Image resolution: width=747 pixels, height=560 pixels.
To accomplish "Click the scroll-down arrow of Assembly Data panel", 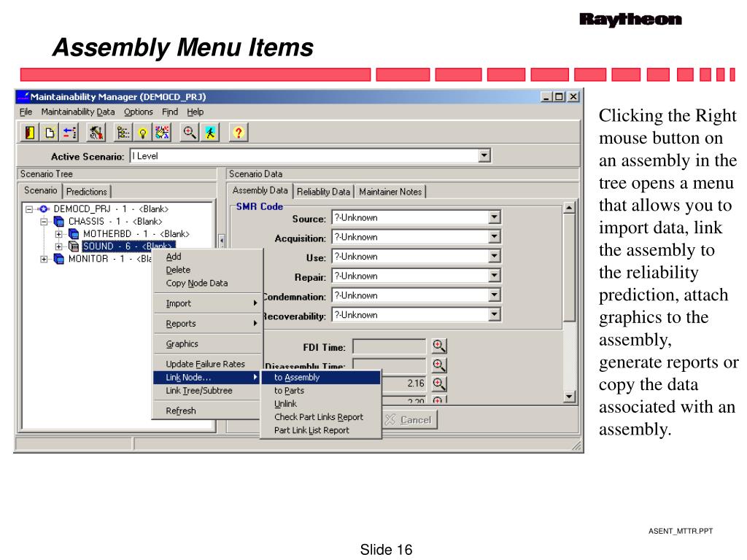I will coord(569,396).
